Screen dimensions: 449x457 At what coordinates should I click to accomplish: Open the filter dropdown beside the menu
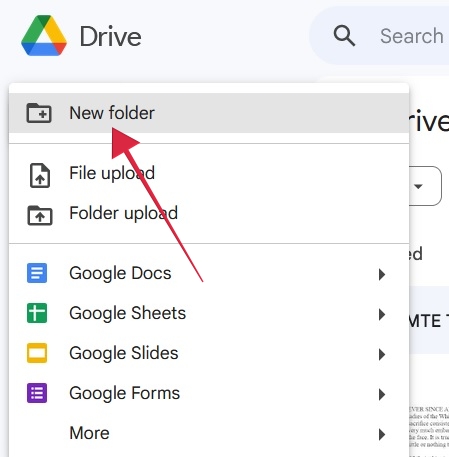click(x=425, y=186)
